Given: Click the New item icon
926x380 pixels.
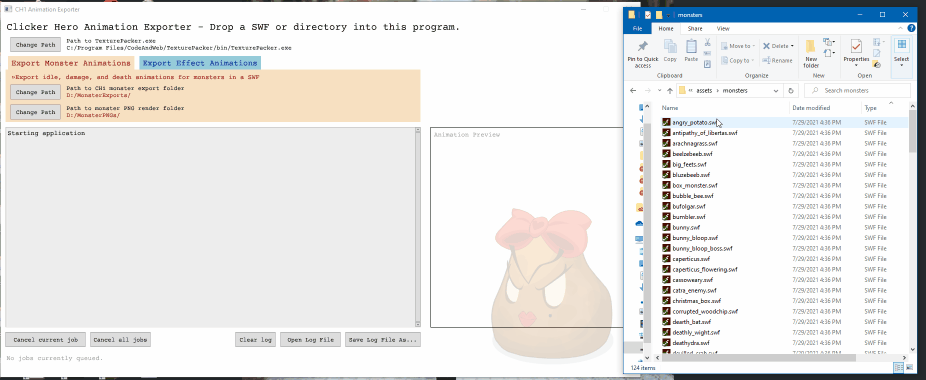Looking at the screenshot, I should tap(828, 43).
